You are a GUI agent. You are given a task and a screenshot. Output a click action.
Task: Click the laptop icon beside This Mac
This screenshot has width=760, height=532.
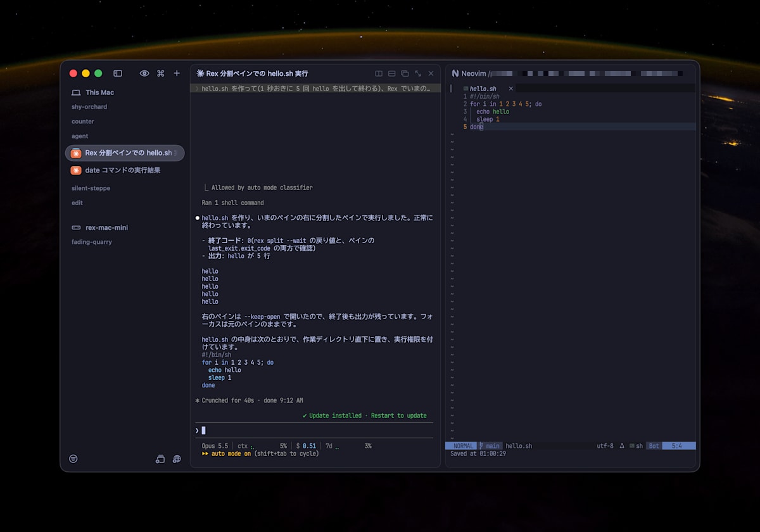76,92
